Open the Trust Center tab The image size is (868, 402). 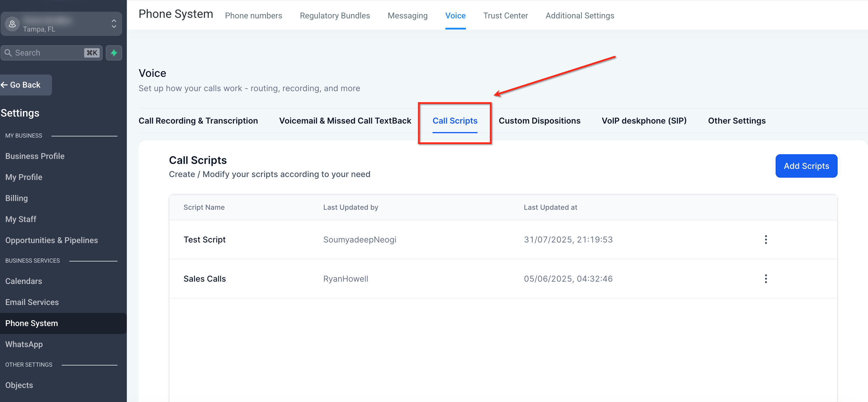(505, 15)
